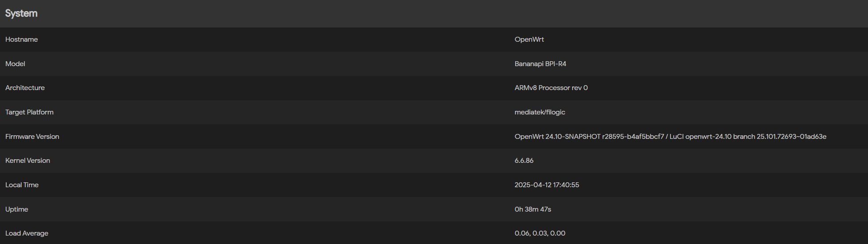Click the 6.6.86 kernel version value

tap(524, 161)
